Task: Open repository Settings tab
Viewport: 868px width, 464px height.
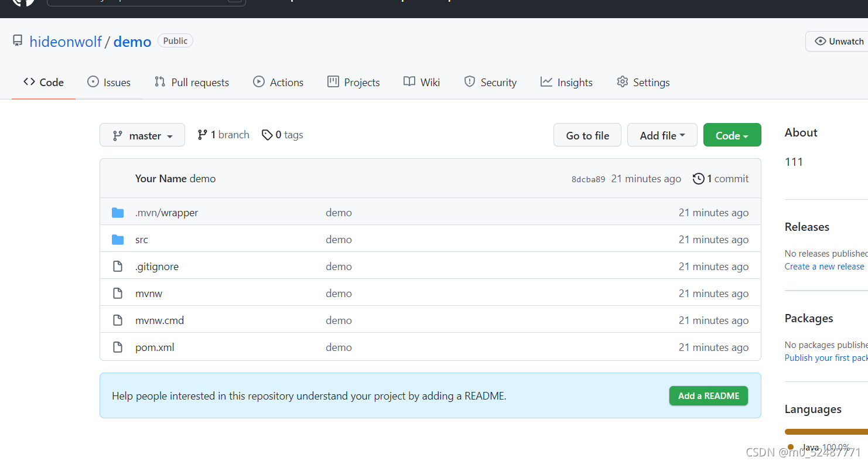Action: tap(643, 83)
